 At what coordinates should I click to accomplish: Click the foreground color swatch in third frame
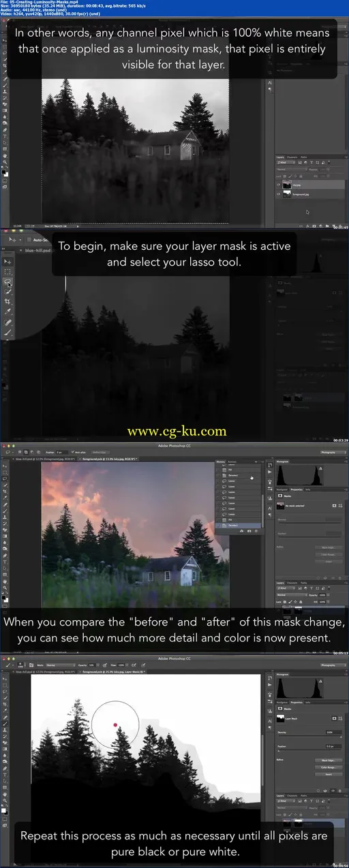[x=3, y=598]
